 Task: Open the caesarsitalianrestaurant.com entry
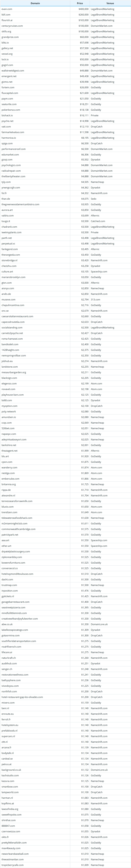tap(17, 316)
